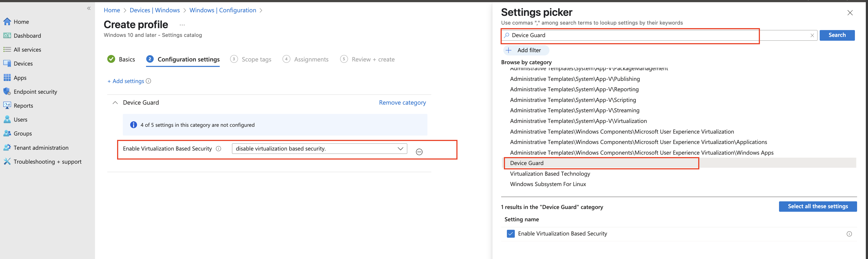Click the Remove category link
The width and height of the screenshot is (868, 259).
(402, 102)
